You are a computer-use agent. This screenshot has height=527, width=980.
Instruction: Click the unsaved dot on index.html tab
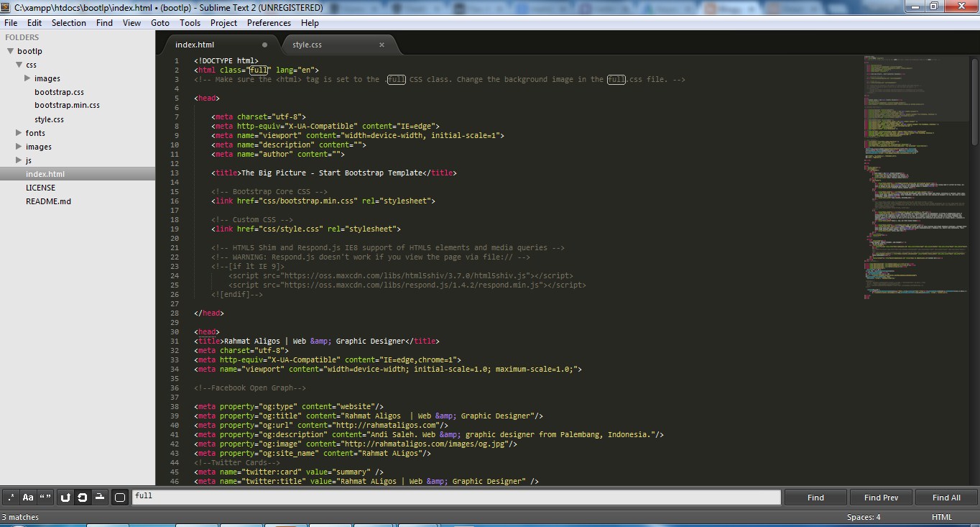point(264,45)
